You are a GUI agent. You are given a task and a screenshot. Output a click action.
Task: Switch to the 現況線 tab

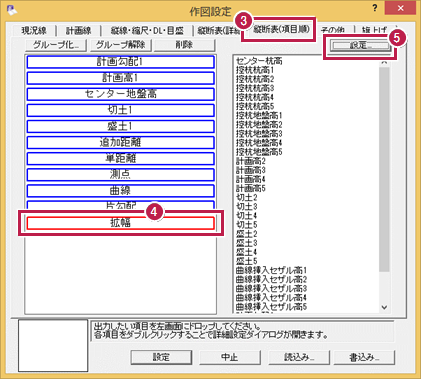click(34, 31)
